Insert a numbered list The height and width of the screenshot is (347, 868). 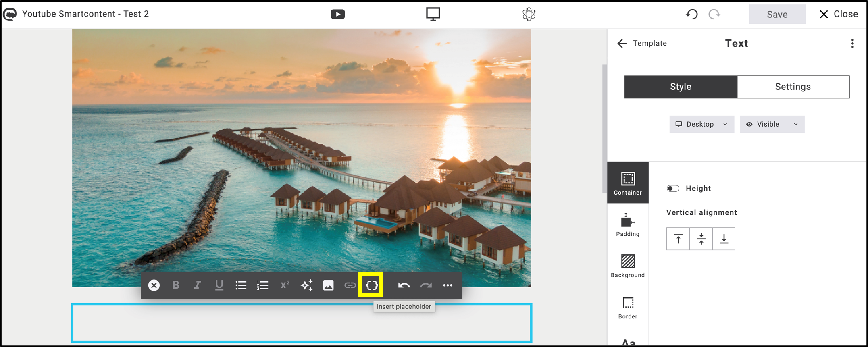tap(262, 285)
